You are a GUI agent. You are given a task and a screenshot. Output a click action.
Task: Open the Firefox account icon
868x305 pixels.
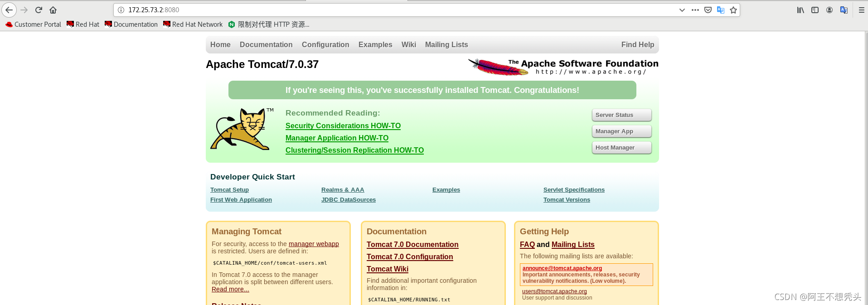pyautogui.click(x=829, y=10)
